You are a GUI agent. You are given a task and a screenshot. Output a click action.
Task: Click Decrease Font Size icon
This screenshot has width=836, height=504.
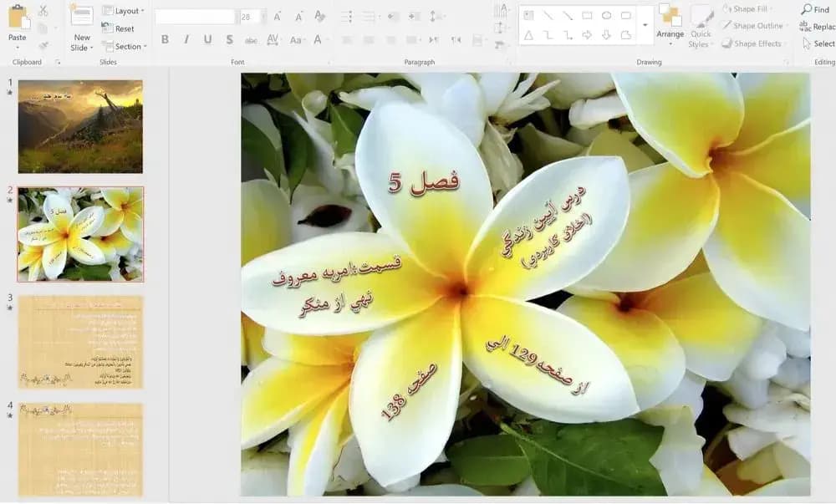click(298, 17)
